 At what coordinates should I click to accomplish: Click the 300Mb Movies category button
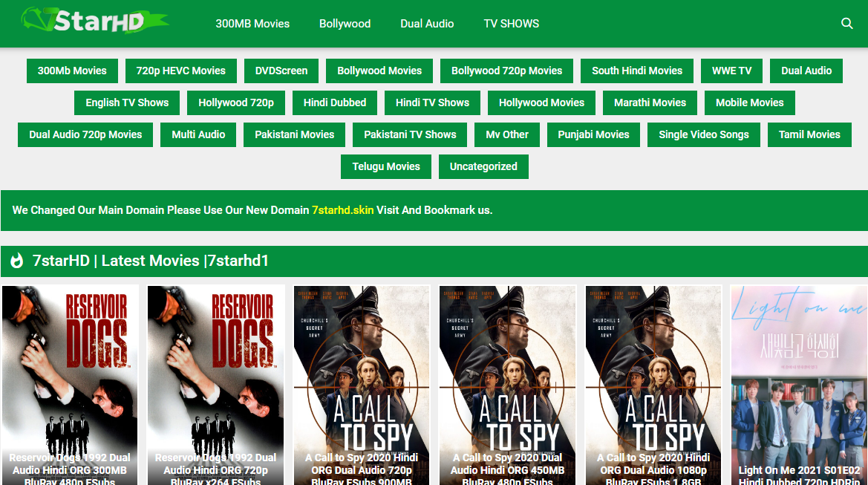72,71
